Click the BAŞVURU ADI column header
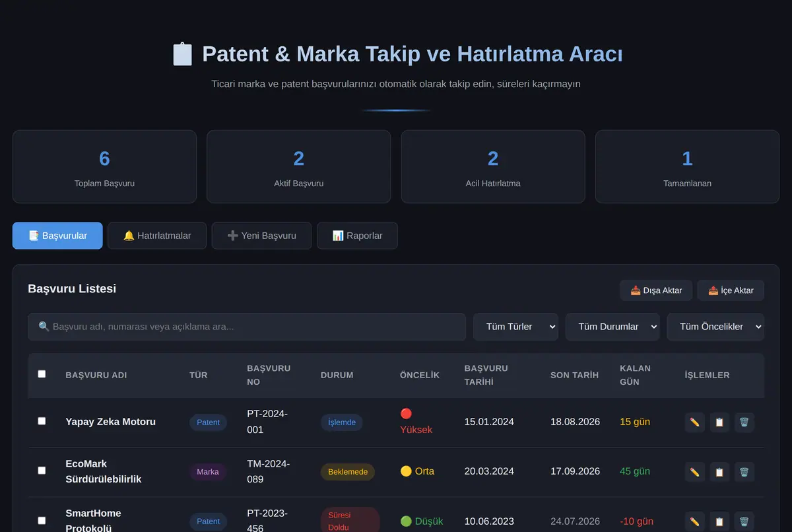Screen dimensions: 792x532 pyautogui.click(x=96, y=375)
